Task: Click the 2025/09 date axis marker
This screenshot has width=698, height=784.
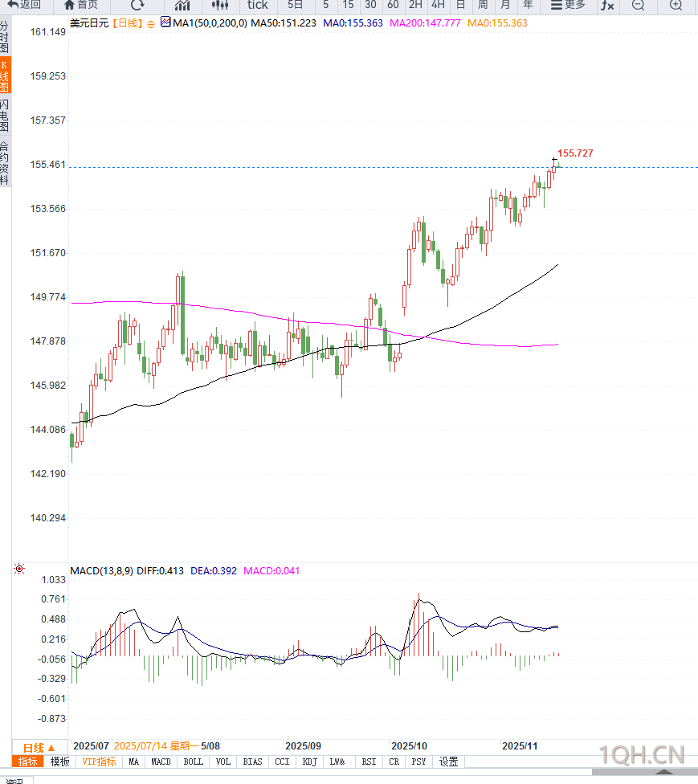Action: click(303, 746)
